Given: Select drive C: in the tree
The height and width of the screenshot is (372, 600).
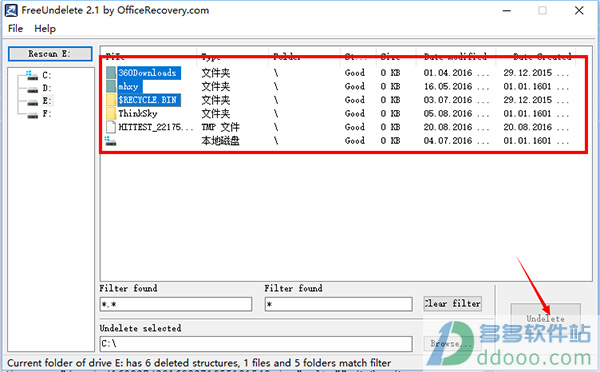Looking at the screenshot, I should pyautogui.click(x=47, y=75).
